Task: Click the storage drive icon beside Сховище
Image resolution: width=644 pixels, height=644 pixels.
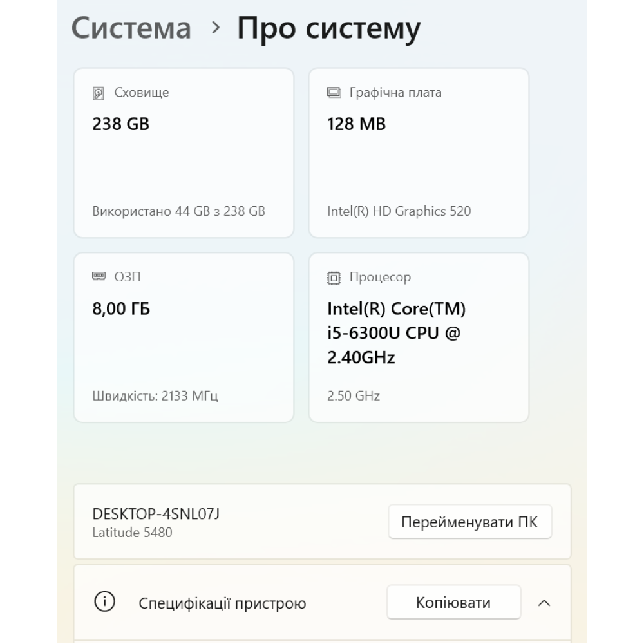Action: [x=99, y=93]
